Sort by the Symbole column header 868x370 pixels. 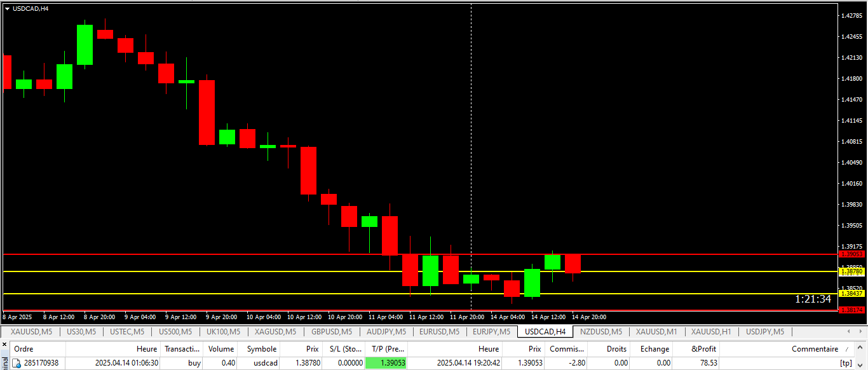259,349
